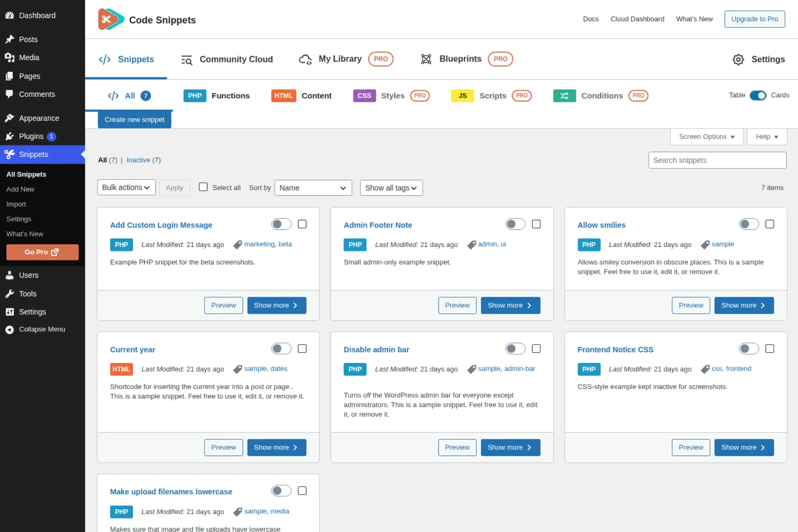Click the Community Cloud search icon

pos(187,60)
